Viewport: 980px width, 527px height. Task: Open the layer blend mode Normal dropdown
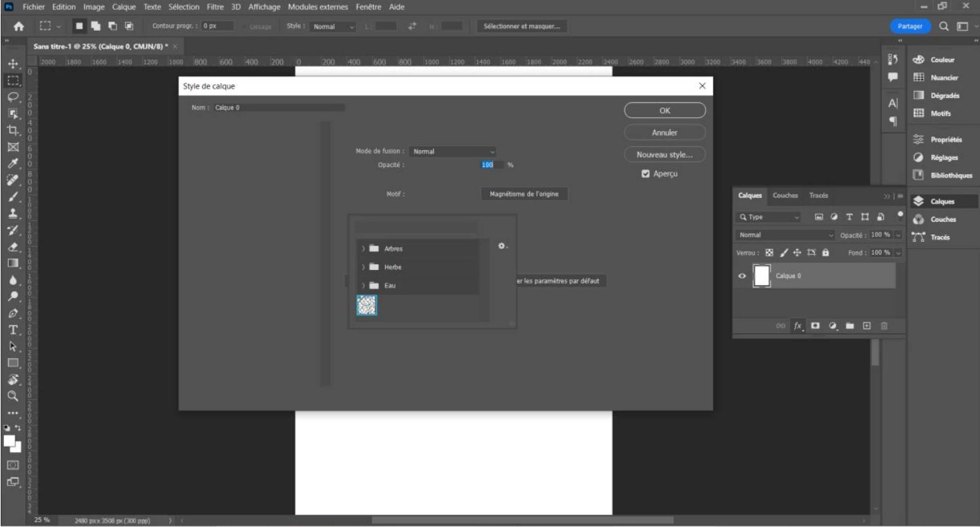click(x=786, y=235)
